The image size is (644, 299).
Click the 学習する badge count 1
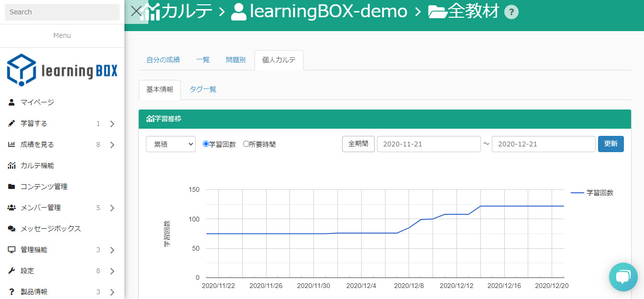click(98, 123)
